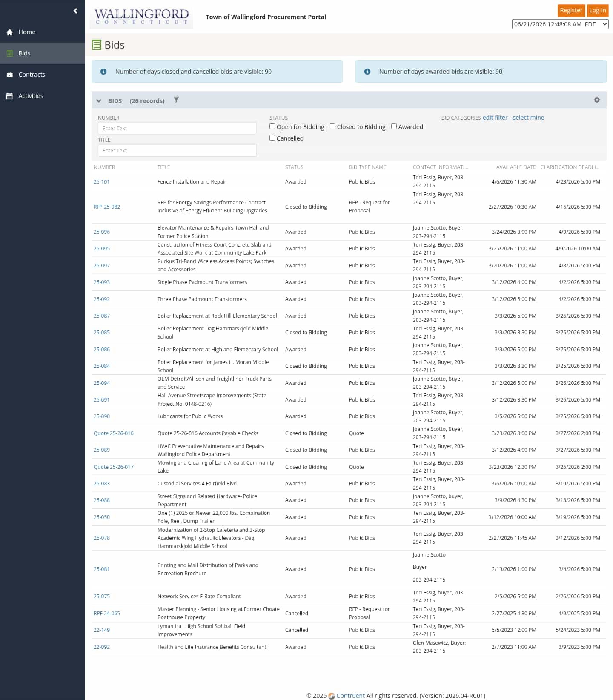Check the Awarded status checkbox
Viewport: 613px width, 700px height.
click(x=394, y=126)
